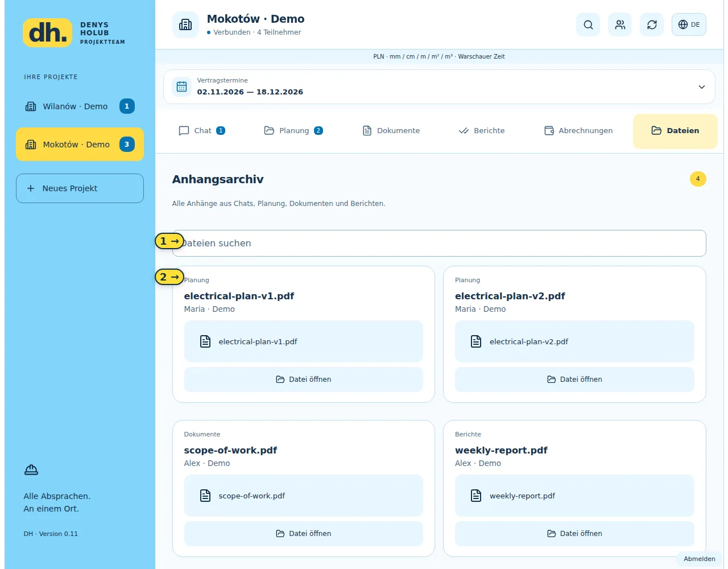Screen dimensions: 728x569
Task: Open file electrical-plan-v1.pdf with Datei öffnen
Action: [x=304, y=380]
